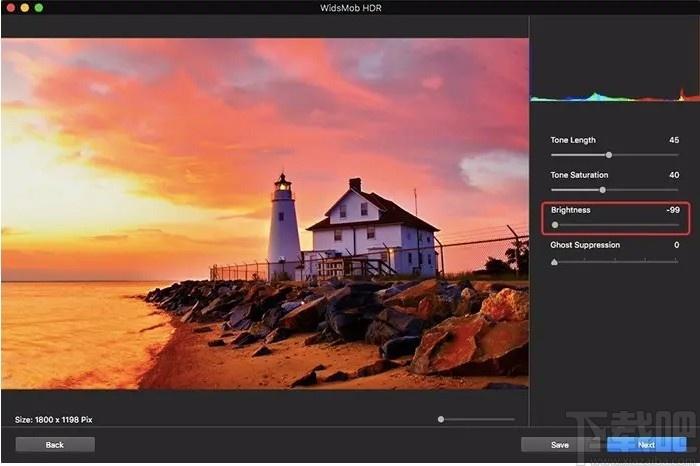700x466 pixels.
Task: Maximize the window using the green button
Action: pyautogui.click(x=39, y=8)
